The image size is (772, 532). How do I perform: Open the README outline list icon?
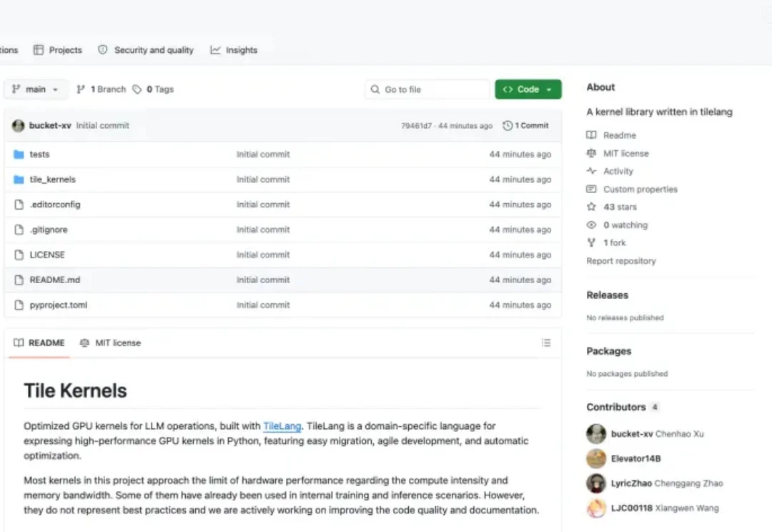(546, 343)
